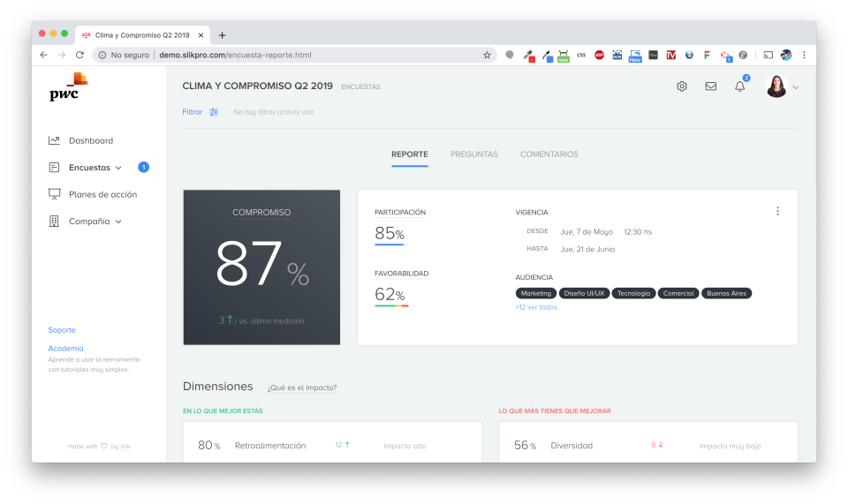The width and height of the screenshot is (848, 504).
Task: Click the browser forward arrow
Action: (x=62, y=55)
